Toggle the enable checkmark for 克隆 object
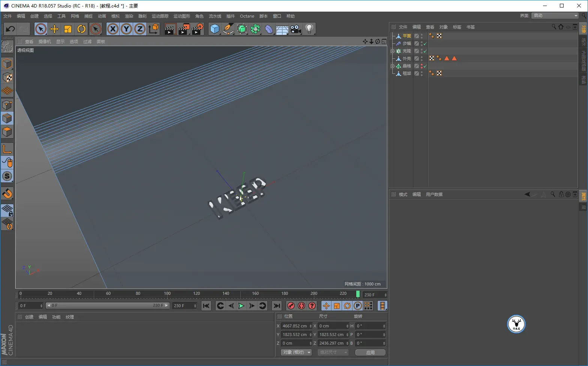Viewport: 588px width, 366px height. pos(425,51)
